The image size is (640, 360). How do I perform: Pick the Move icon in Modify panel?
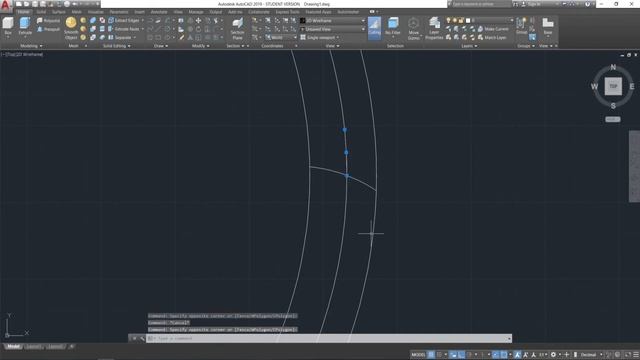point(198,20)
